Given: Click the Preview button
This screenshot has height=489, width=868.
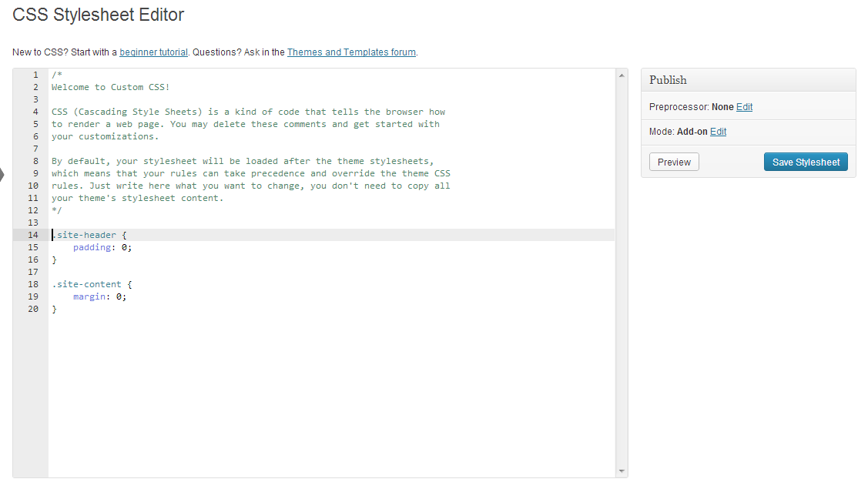Looking at the screenshot, I should pyautogui.click(x=674, y=162).
